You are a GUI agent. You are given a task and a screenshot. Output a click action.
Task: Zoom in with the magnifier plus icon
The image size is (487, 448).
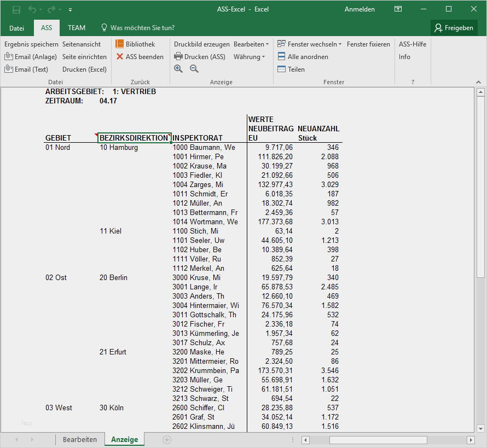[178, 68]
